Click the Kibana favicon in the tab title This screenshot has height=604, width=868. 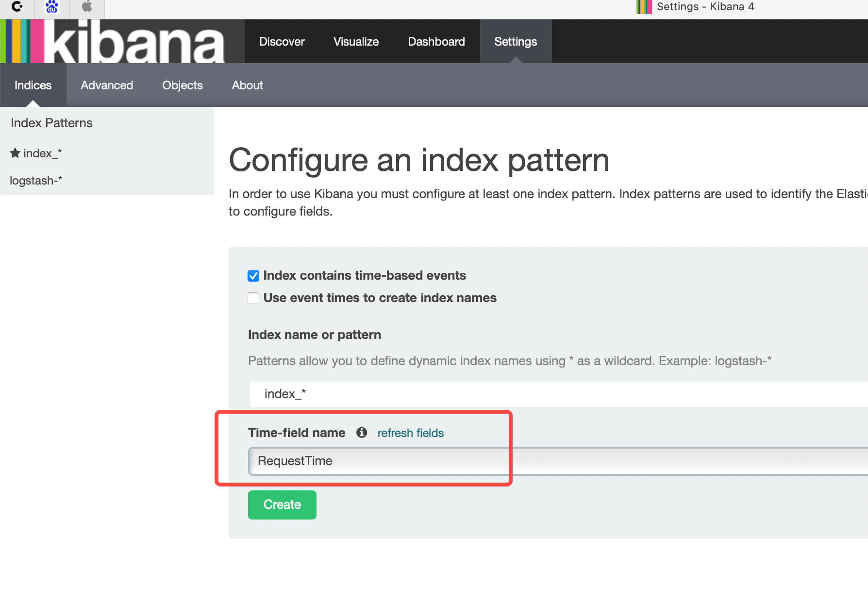[644, 7]
